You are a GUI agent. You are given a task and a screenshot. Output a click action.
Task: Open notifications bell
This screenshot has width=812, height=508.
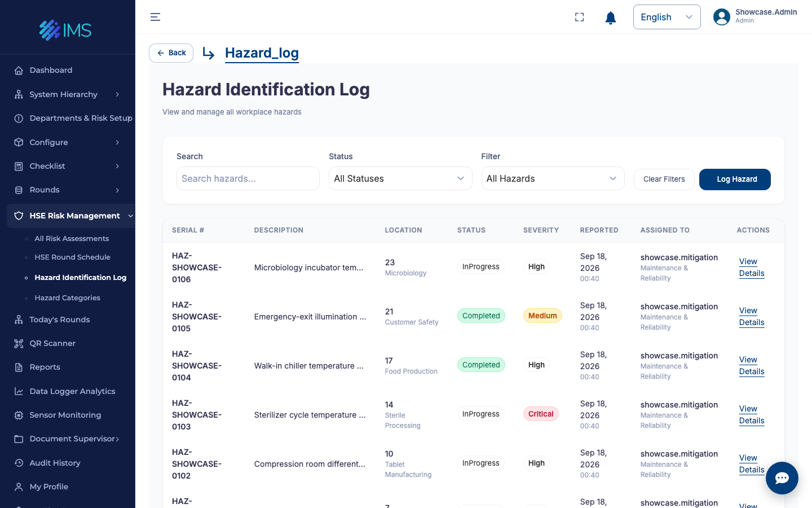[x=610, y=17]
